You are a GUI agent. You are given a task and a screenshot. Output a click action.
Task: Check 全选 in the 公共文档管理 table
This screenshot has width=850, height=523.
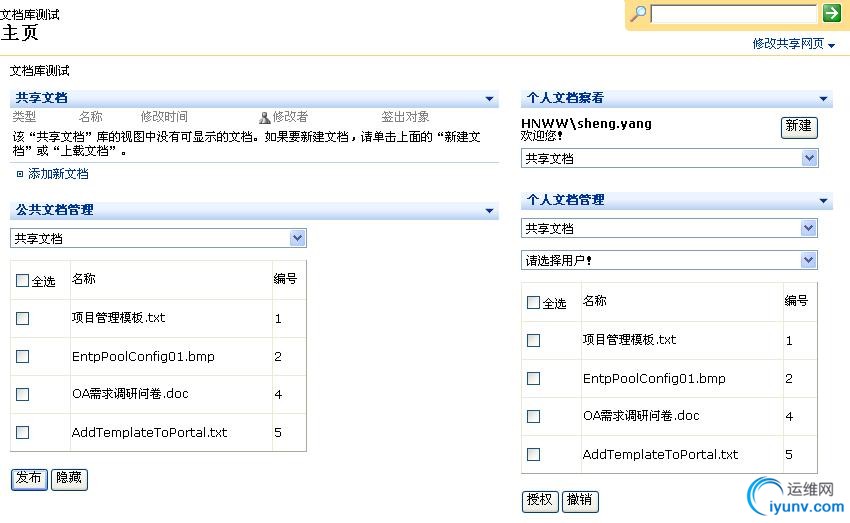[x=22, y=280]
